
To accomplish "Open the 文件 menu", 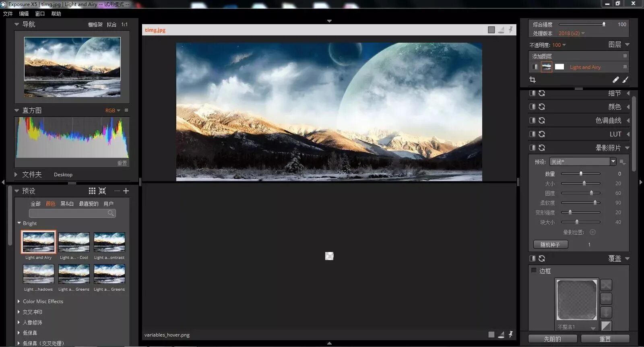I will (x=8, y=14).
